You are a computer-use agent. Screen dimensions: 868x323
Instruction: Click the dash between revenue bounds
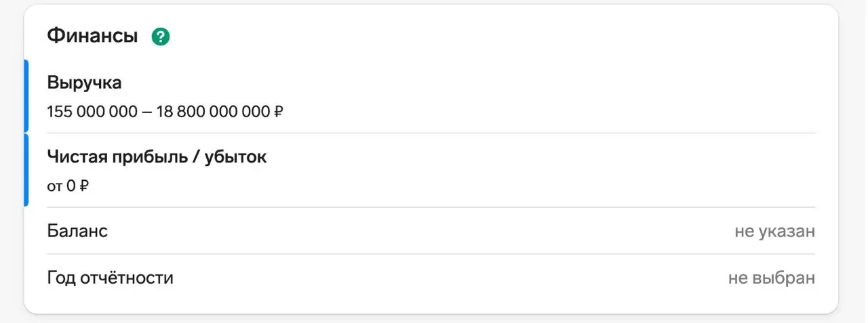147,112
